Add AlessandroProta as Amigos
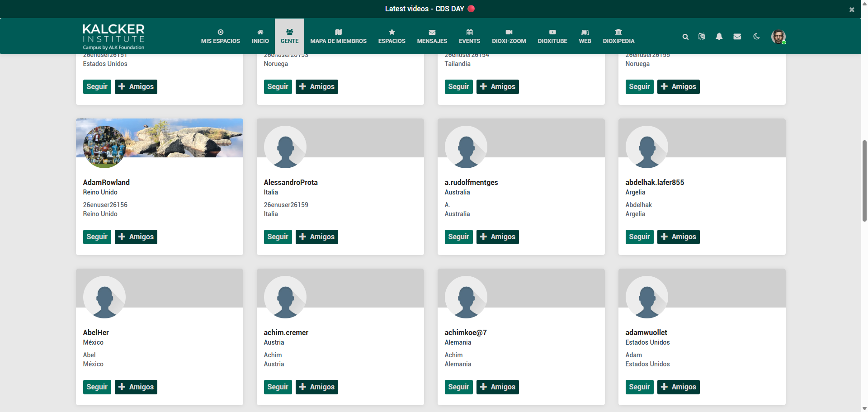 click(x=316, y=237)
